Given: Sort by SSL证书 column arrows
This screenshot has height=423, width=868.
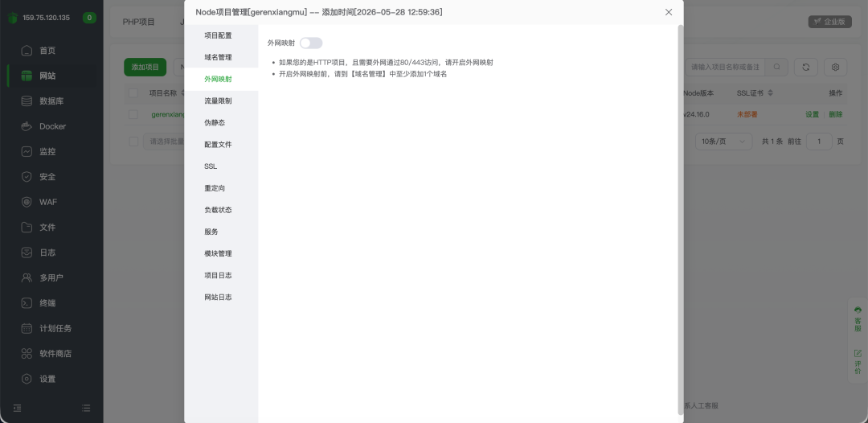Looking at the screenshot, I should click(x=771, y=93).
